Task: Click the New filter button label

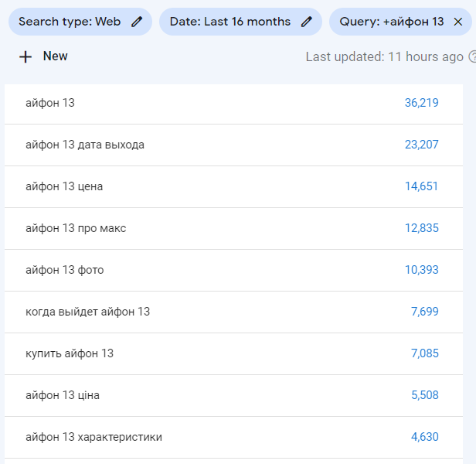Action: (56, 56)
